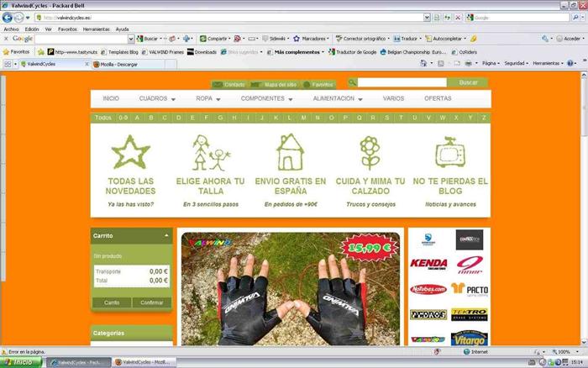Collapse the Carrito panel arrow
588x368 pixels.
click(166, 235)
